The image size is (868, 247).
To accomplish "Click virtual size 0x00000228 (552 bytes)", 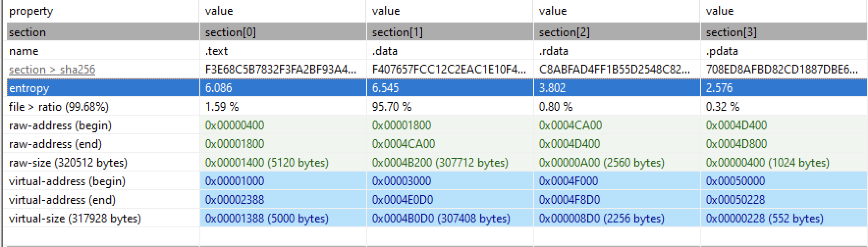I will pos(765,219).
